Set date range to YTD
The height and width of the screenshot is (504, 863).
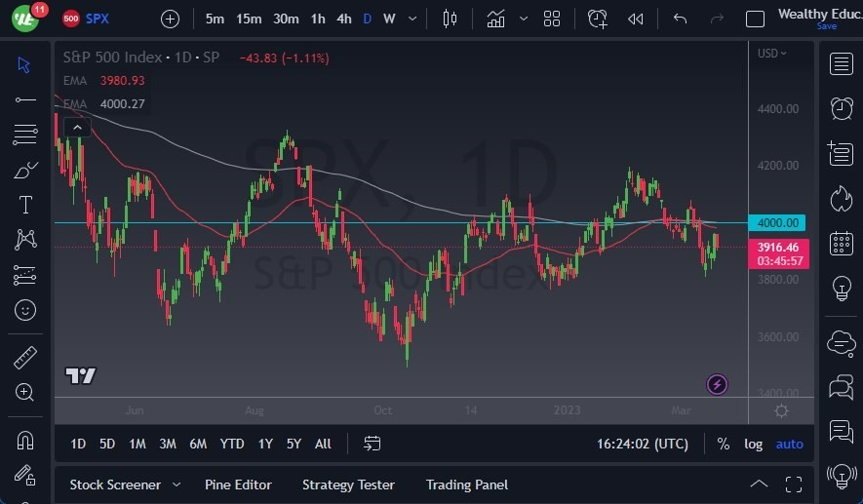tap(232, 444)
